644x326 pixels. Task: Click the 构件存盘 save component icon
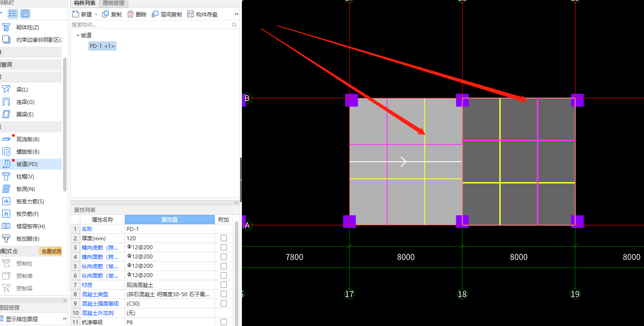pos(191,14)
